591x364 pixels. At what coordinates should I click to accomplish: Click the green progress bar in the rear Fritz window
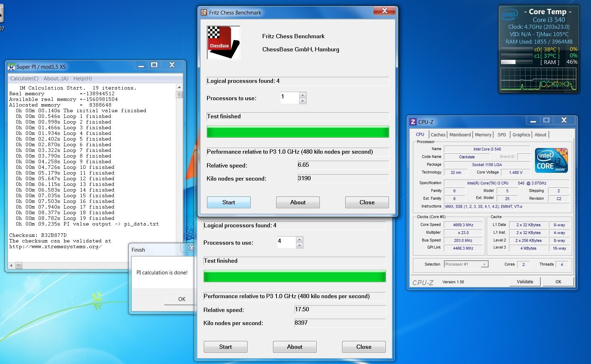pyautogui.click(x=295, y=276)
